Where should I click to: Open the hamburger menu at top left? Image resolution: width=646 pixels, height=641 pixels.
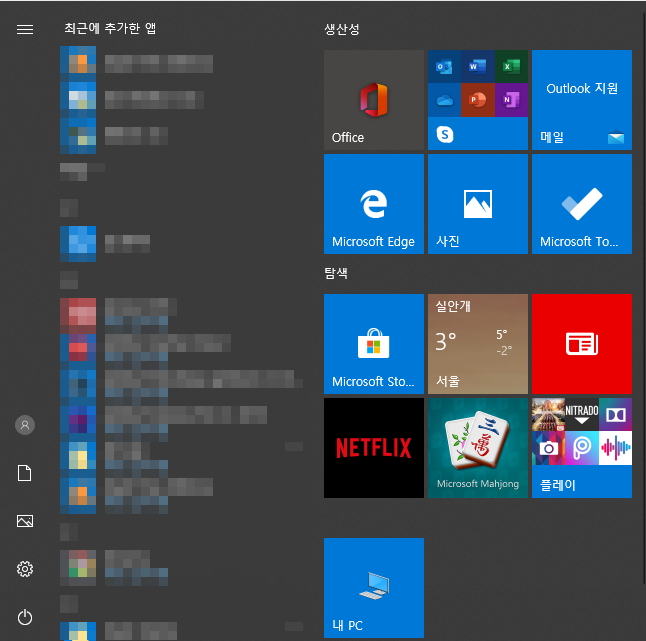point(25,29)
